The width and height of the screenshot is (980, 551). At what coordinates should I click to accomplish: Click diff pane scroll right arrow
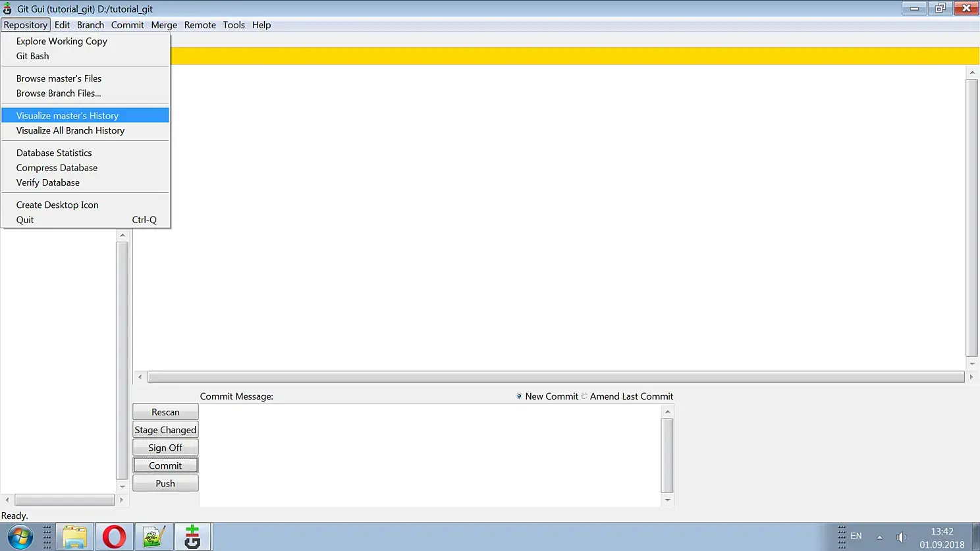coord(971,377)
